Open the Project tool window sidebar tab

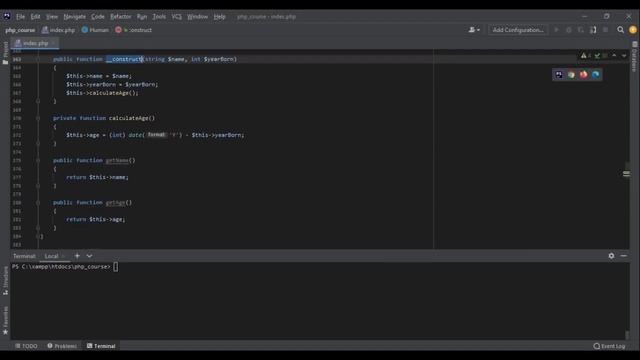coord(5,53)
